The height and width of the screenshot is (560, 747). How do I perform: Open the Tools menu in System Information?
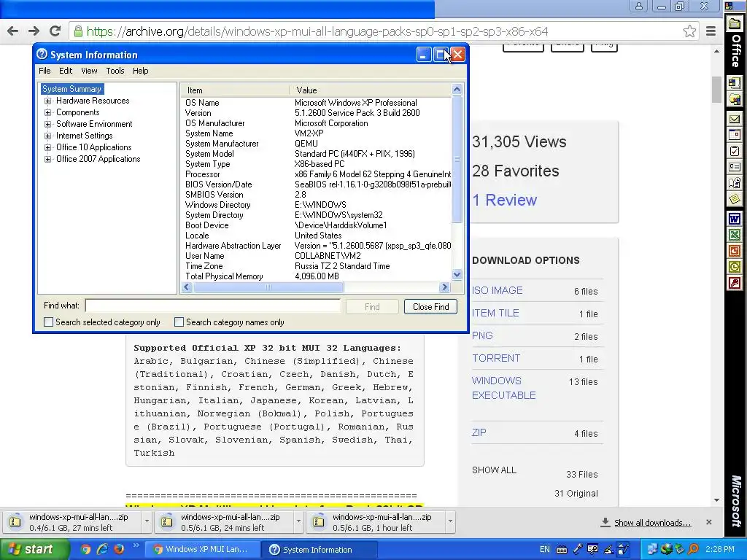115,71
